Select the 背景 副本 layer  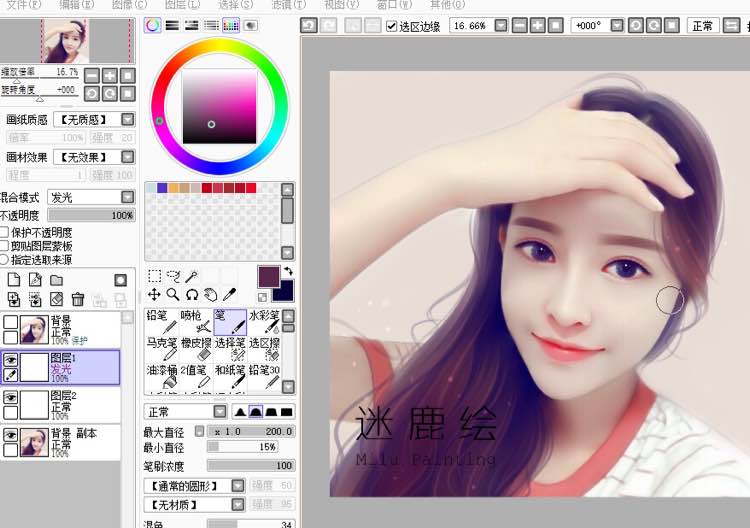[70, 440]
